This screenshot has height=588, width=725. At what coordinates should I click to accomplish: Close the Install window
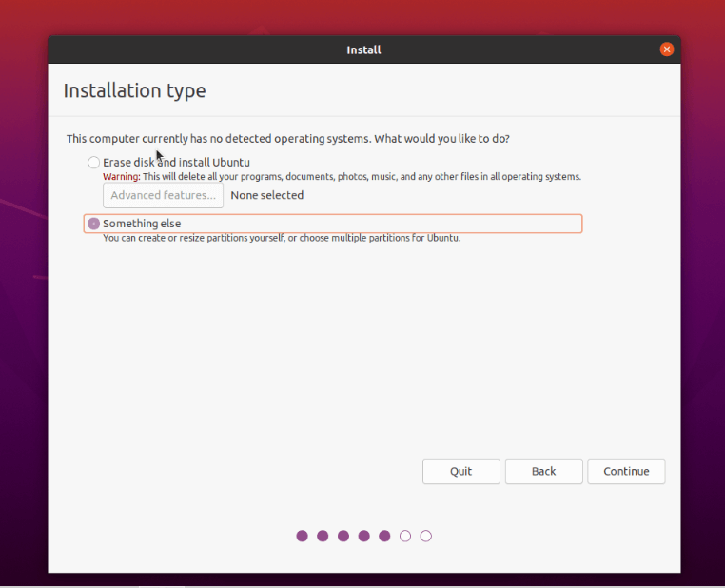(x=666, y=49)
